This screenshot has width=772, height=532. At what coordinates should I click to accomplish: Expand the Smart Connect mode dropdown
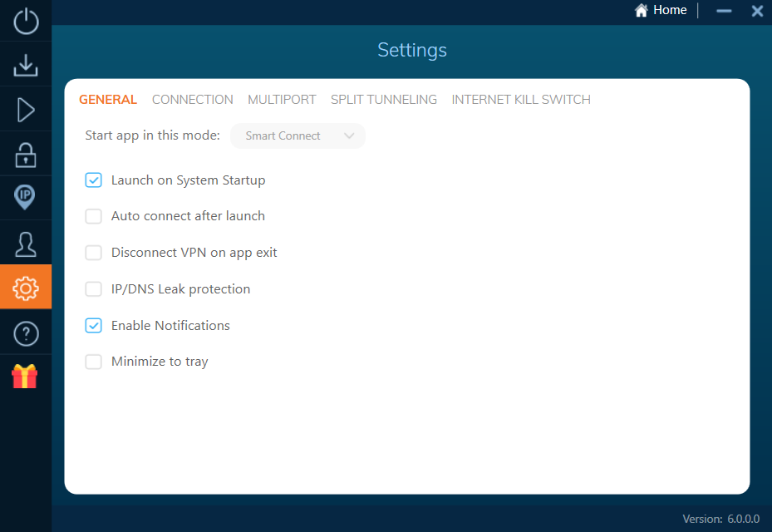(297, 136)
